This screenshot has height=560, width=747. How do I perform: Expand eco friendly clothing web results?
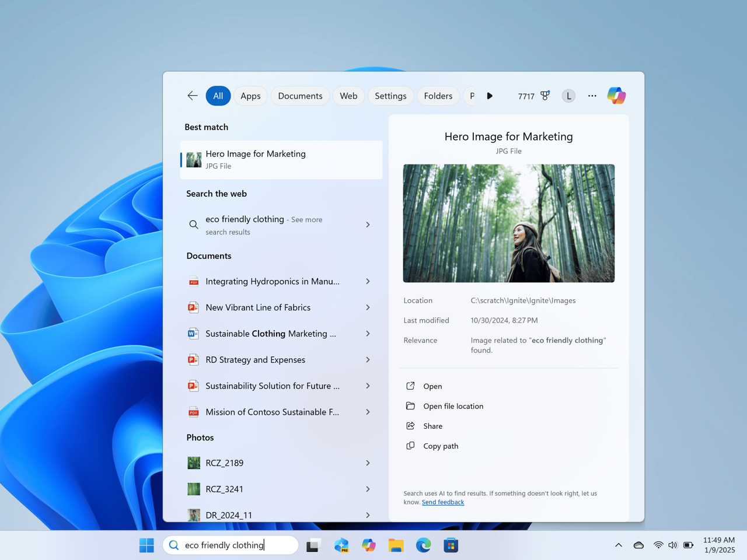click(368, 225)
